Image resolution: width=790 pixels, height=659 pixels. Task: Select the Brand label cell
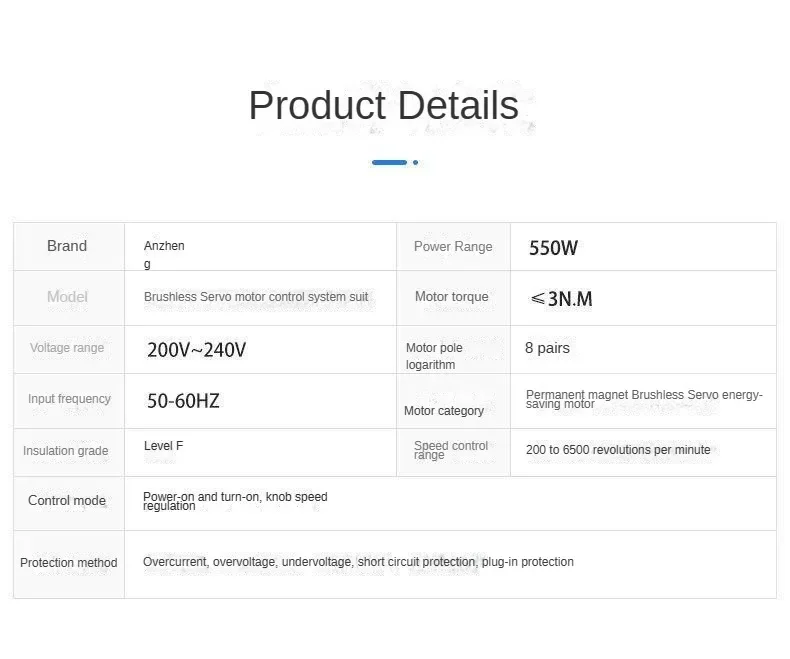(x=67, y=246)
